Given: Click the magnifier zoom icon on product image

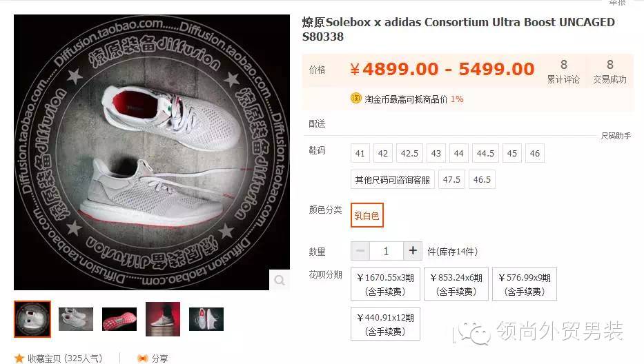Looking at the screenshot, I should [x=280, y=280].
